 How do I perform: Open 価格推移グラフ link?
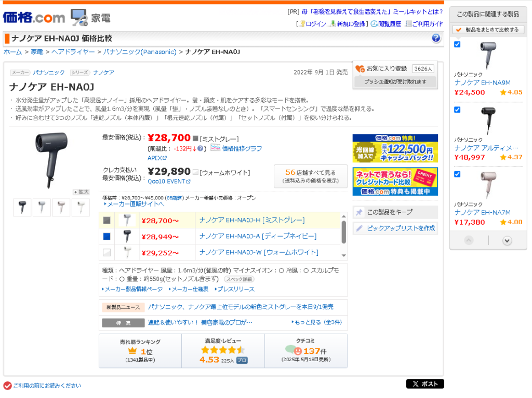pyautogui.click(x=242, y=148)
